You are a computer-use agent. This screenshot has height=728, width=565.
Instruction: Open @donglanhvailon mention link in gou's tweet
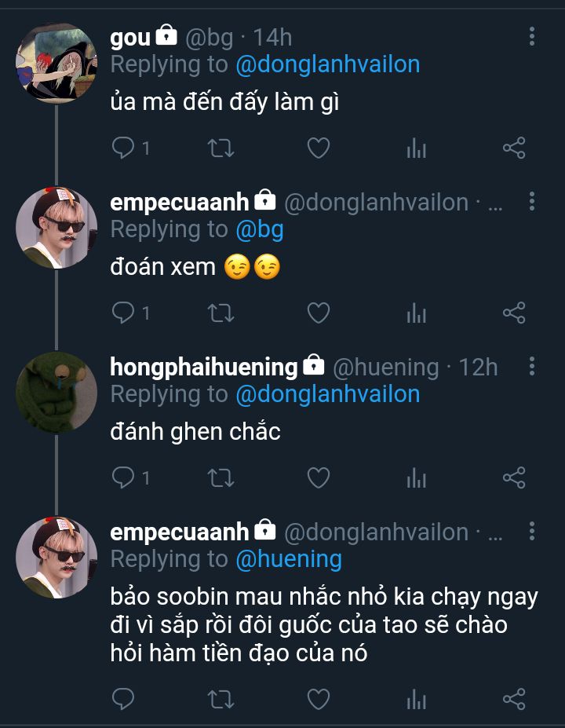pyautogui.click(x=327, y=64)
